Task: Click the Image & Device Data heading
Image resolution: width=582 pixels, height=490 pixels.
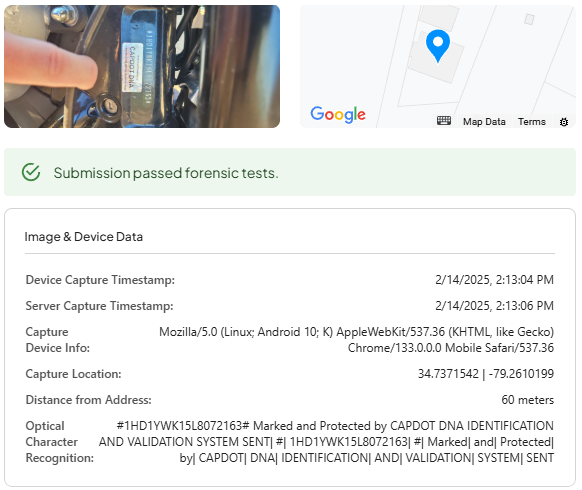Action: (84, 237)
